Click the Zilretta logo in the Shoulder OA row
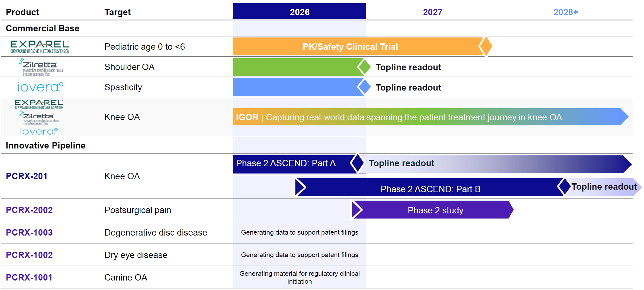The image size is (644, 290). [41, 67]
